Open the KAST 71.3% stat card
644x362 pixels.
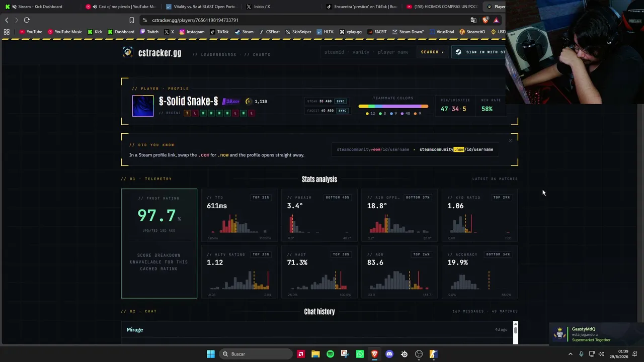point(319,272)
